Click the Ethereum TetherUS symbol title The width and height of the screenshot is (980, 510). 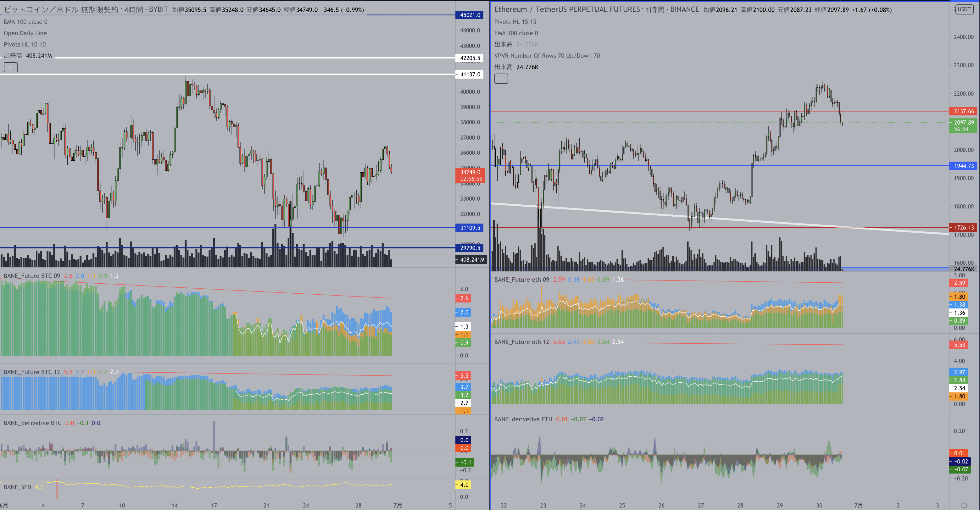(567, 9)
